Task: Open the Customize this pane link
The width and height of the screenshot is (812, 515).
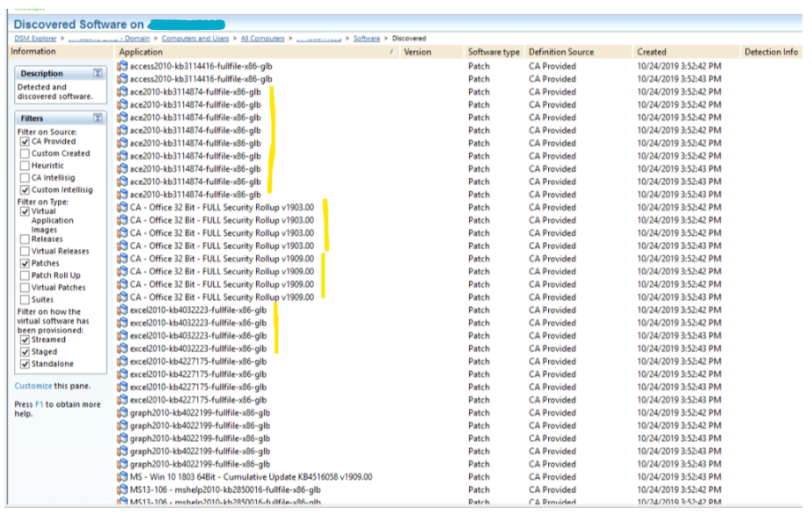Action: [33, 386]
